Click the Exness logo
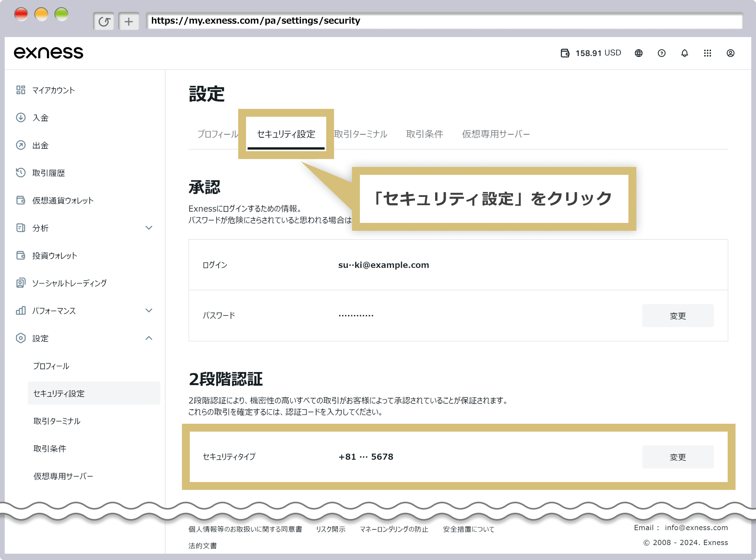 (x=48, y=53)
